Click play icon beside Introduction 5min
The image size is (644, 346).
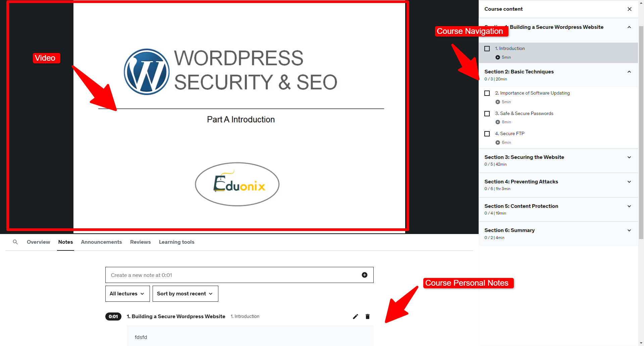(498, 57)
